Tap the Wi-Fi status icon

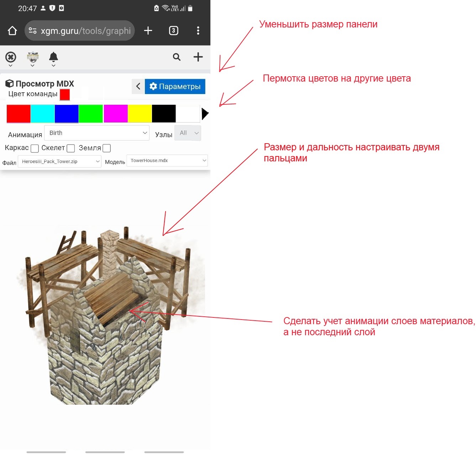[166, 8]
